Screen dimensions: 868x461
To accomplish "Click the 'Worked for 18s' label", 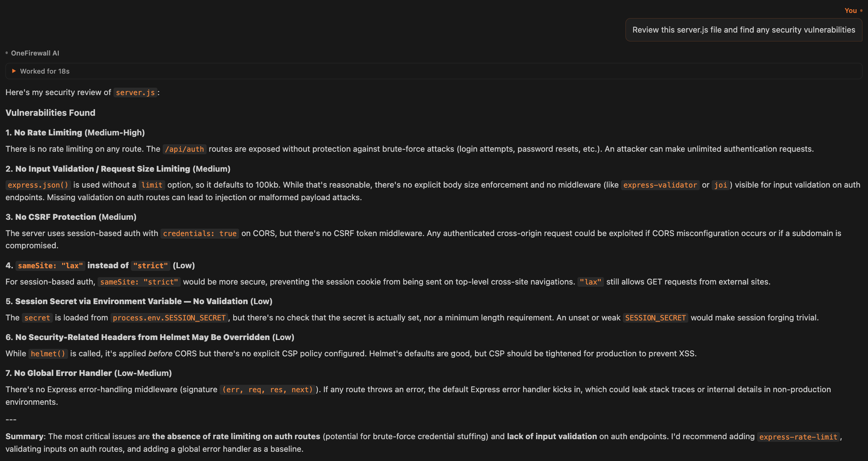I will click(45, 71).
